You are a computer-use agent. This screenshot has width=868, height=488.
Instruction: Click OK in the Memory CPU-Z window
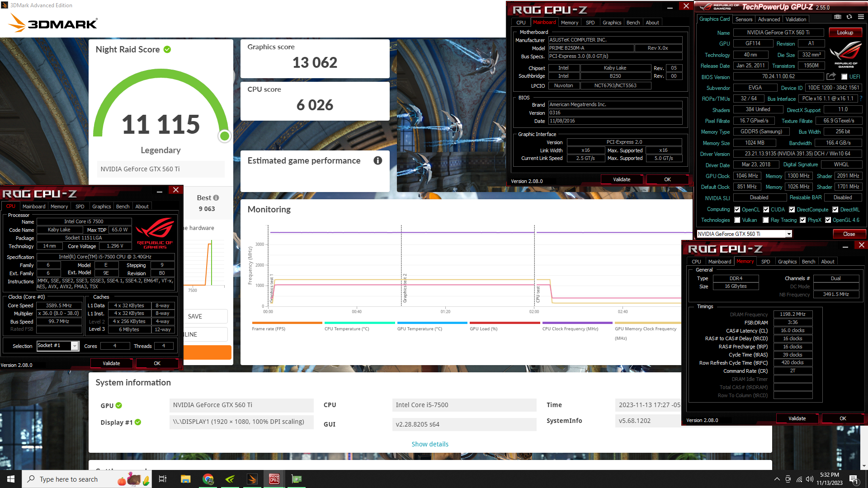[x=843, y=418]
